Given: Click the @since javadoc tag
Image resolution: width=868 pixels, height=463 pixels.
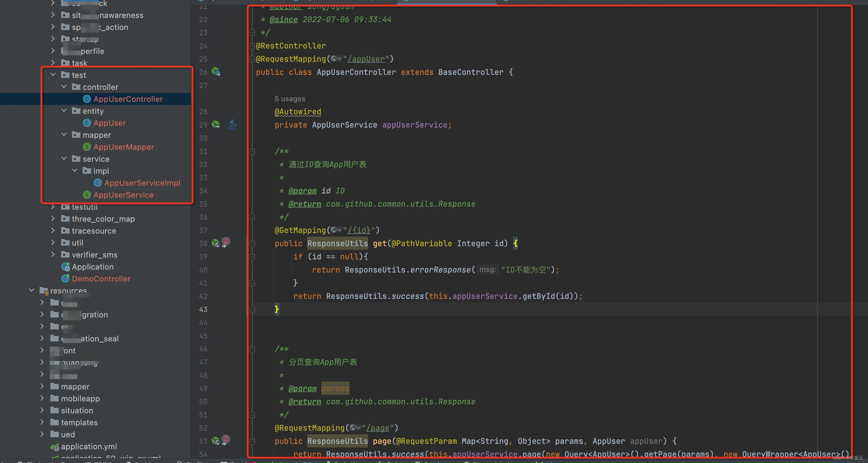Looking at the screenshot, I should click(284, 19).
